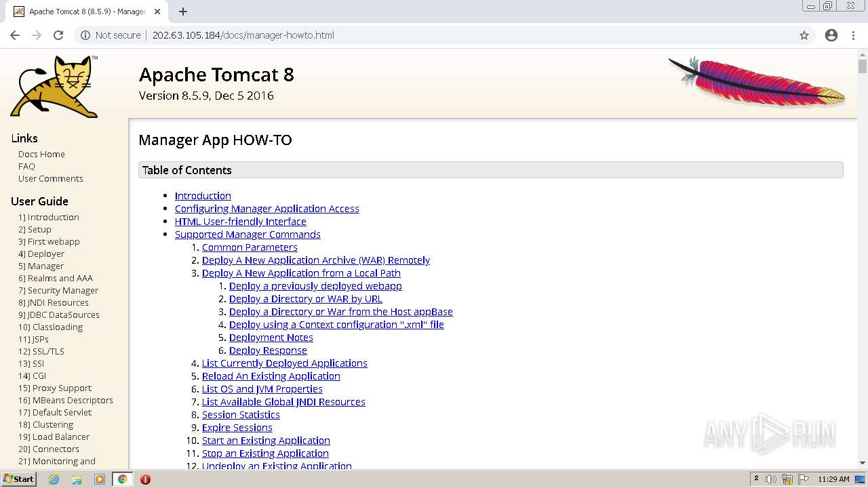Image resolution: width=868 pixels, height=488 pixels.
Task: Select the Apache Tomcat 8 browser tab
Action: pos(87,12)
